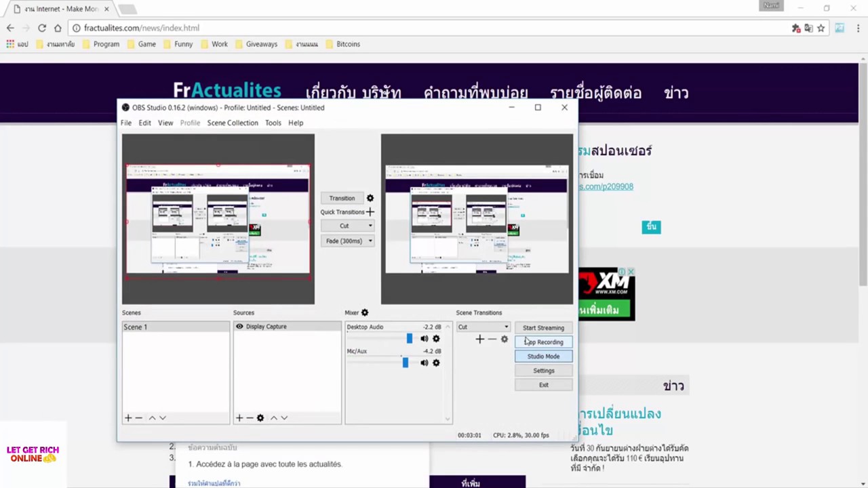Open Chrome home page icon
The height and width of the screenshot is (488, 868).
58,28
